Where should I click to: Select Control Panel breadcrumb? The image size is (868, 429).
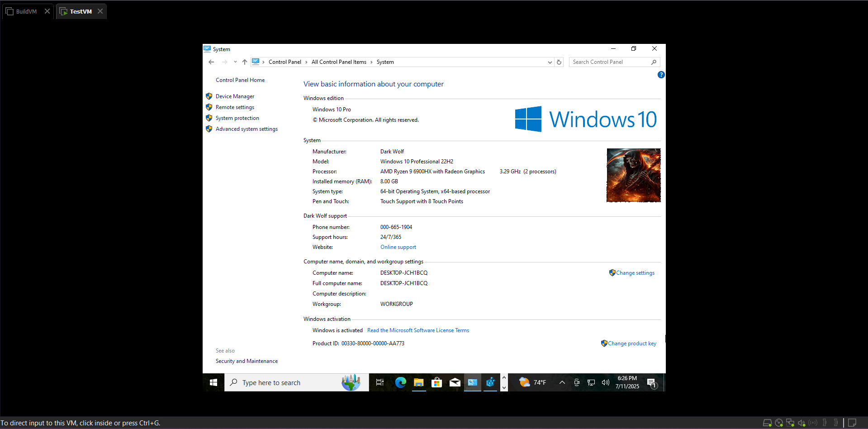click(x=285, y=62)
